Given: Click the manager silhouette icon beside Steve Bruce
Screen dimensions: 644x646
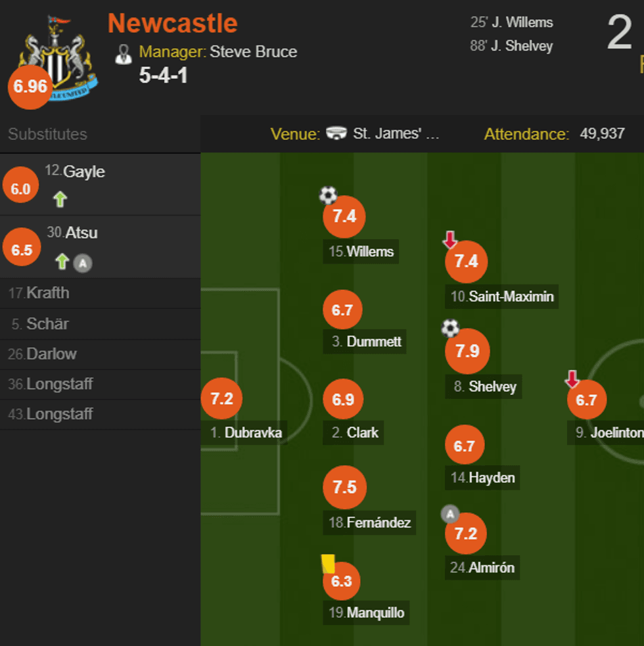Looking at the screenshot, I should [124, 54].
